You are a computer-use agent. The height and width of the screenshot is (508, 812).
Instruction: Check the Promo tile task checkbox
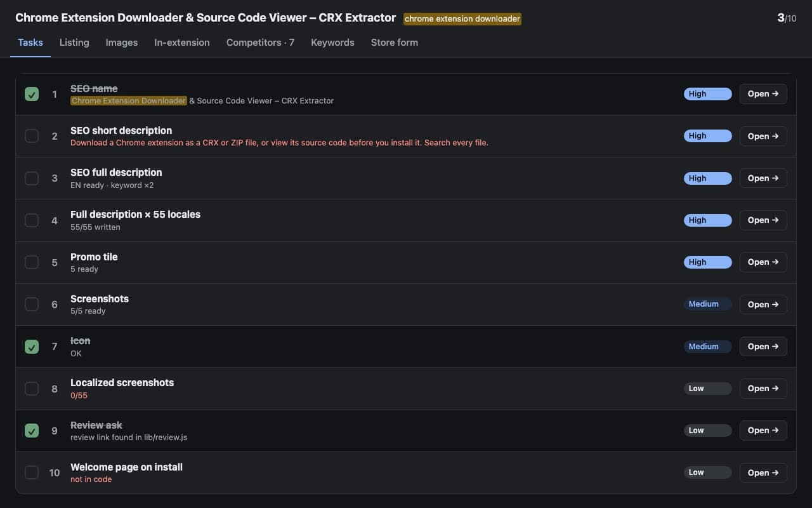pyautogui.click(x=32, y=262)
